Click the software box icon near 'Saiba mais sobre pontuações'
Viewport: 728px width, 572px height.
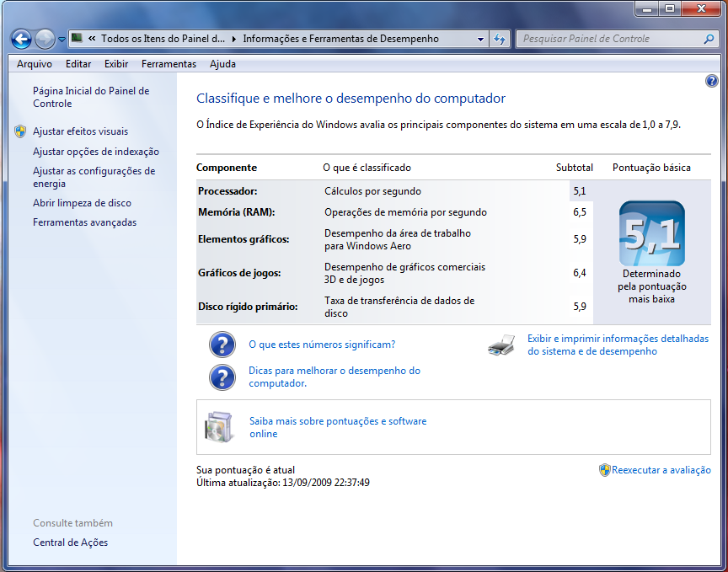click(x=218, y=425)
